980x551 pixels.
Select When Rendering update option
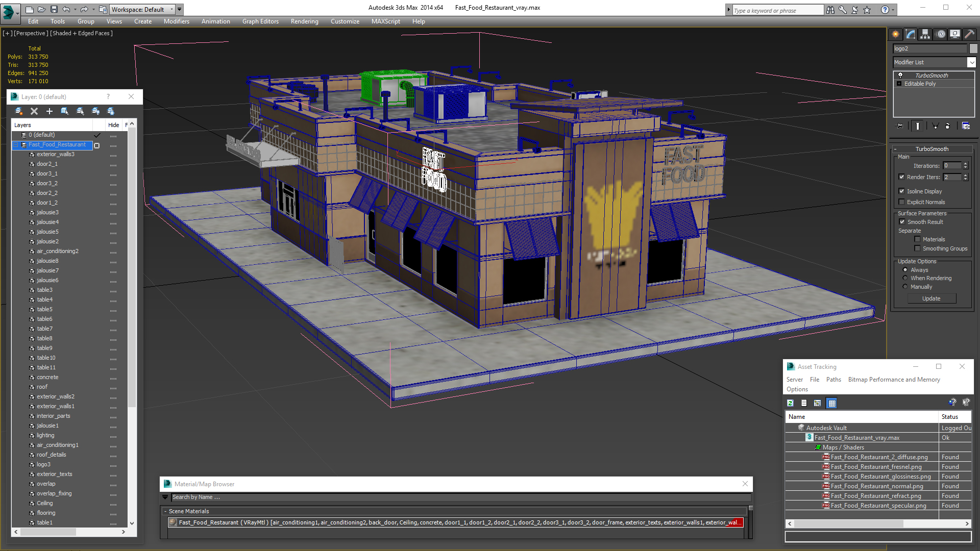pos(905,278)
